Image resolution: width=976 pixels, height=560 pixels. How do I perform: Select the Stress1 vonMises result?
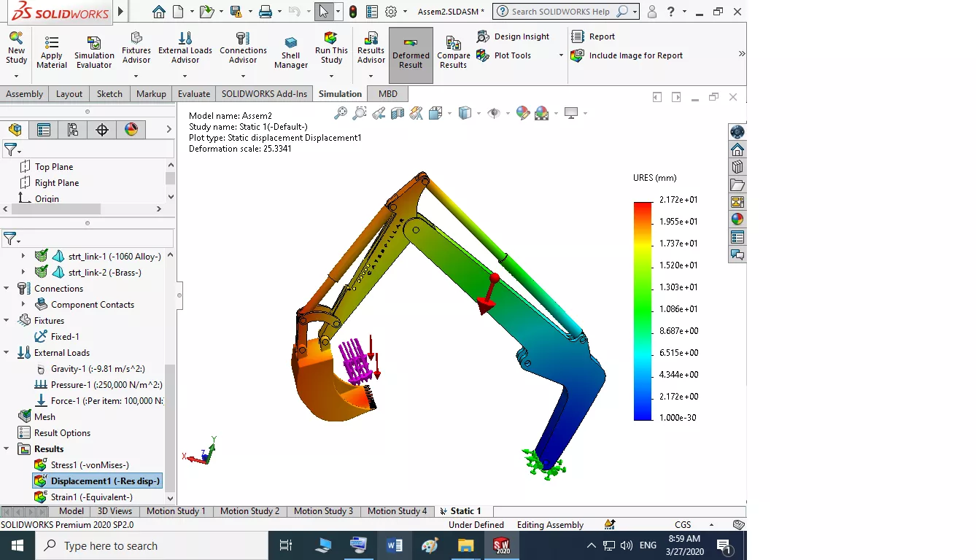pos(89,465)
